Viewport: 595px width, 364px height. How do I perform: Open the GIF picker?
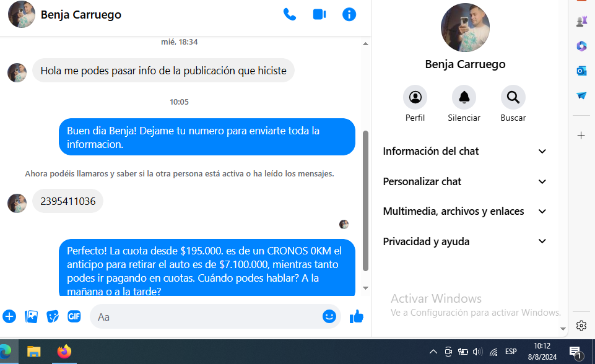(74, 316)
